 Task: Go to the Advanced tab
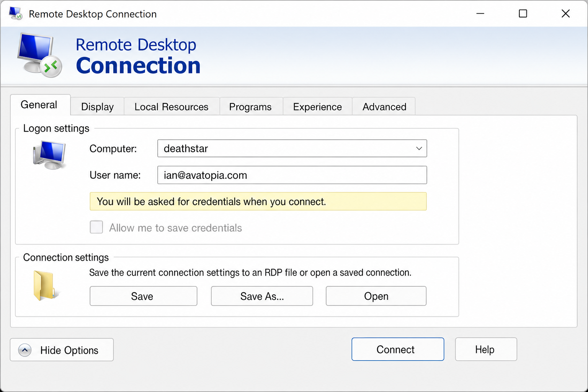click(x=384, y=107)
